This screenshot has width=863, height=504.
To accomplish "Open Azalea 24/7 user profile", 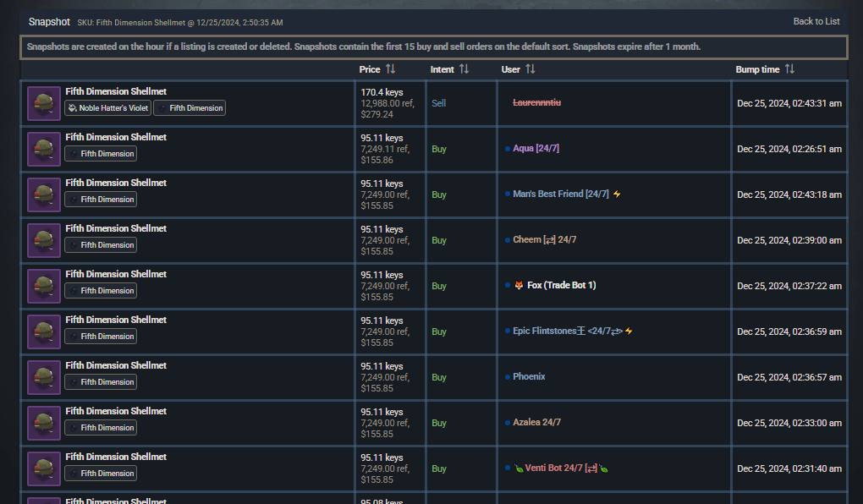I will (x=536, y=422).
